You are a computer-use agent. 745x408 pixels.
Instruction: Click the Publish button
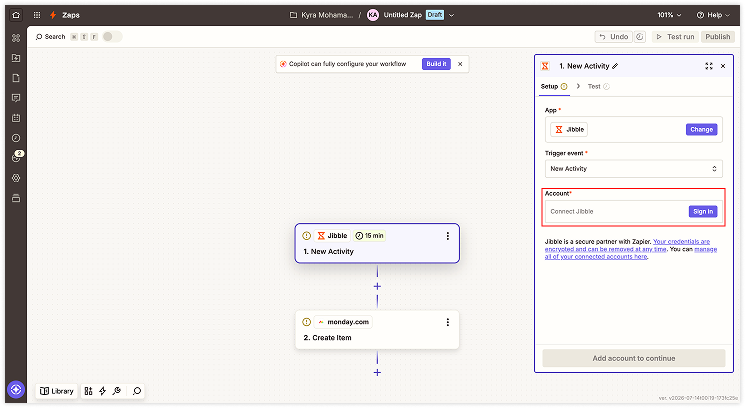pyautogui.click(x=717, y=37)
